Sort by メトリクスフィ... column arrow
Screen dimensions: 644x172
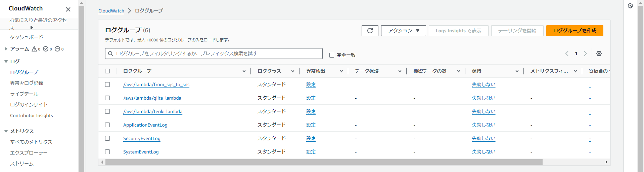coord(576,71)
